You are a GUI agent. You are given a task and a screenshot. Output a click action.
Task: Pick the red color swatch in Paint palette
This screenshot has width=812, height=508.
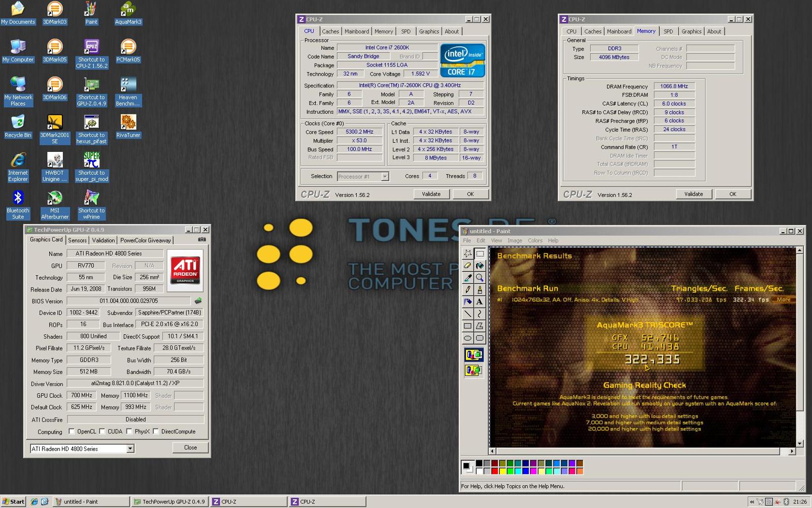click(495, 471)
